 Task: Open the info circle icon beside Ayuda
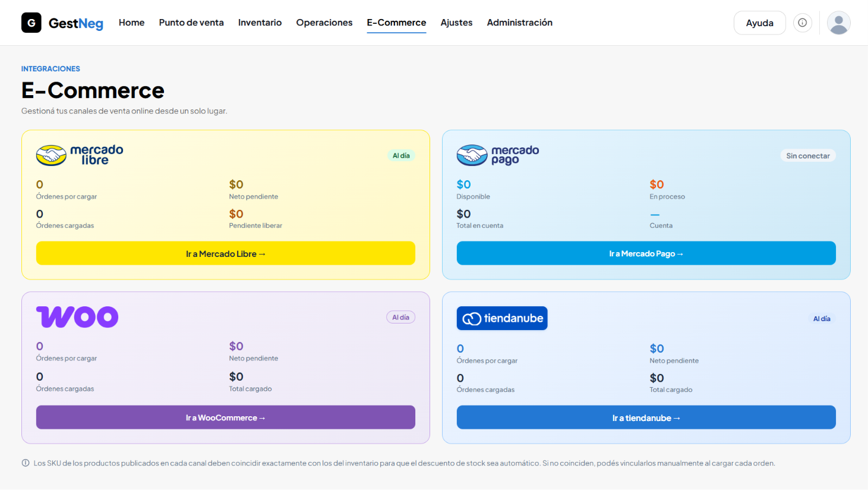pos(803,23)
